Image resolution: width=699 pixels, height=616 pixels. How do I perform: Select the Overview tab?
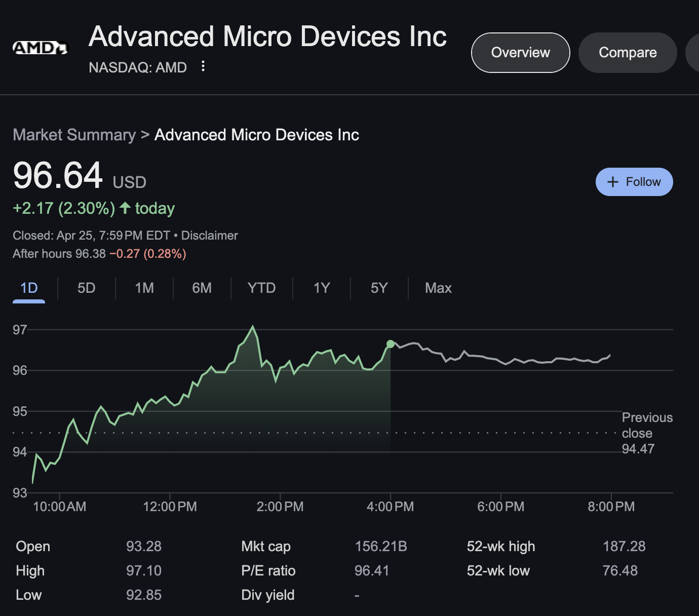tap(521, 53)
